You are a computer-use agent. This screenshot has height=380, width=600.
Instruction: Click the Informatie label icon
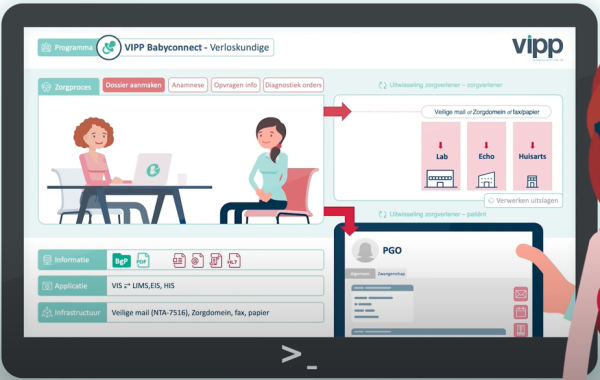pyautogui.click(x=47, y=260)
